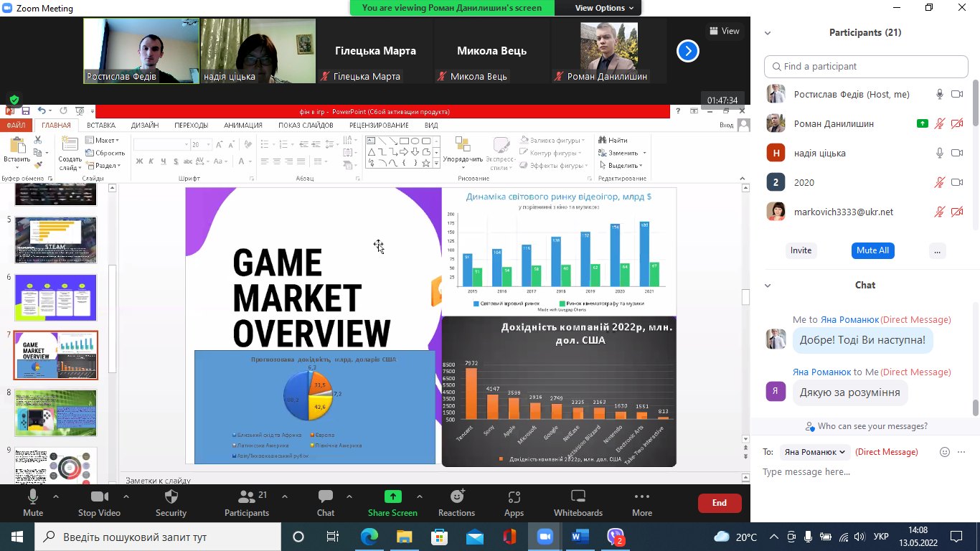
Task: Expand the View Options dropdown
Action: 604,8
